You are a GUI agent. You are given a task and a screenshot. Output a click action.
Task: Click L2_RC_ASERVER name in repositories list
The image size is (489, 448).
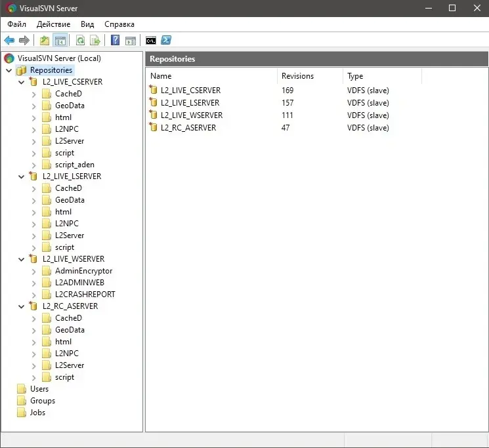tap(188, 128)
